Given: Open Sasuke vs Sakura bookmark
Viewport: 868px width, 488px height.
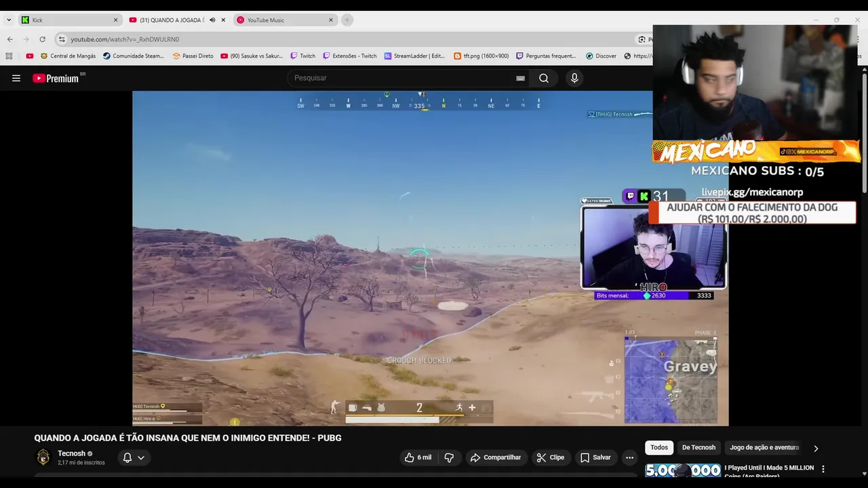Looking at the screenshot, I should click(x=252, y=56).
